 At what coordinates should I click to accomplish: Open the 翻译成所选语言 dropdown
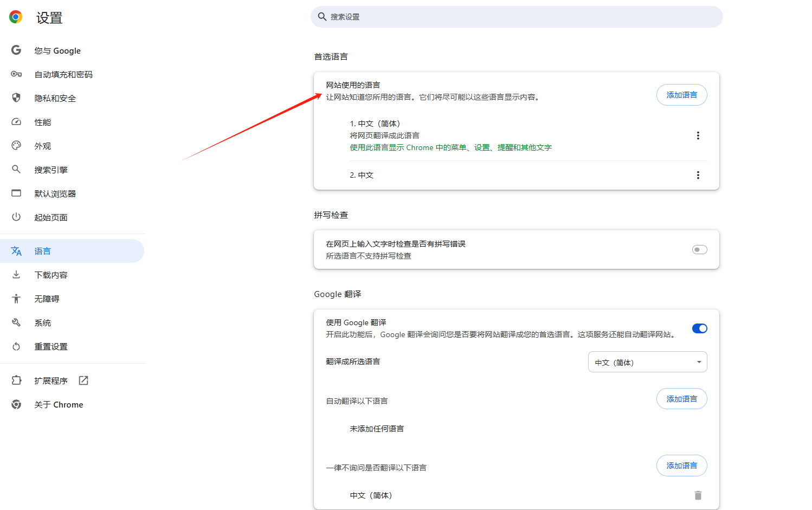pyautogui.click(x=648, y=362)
